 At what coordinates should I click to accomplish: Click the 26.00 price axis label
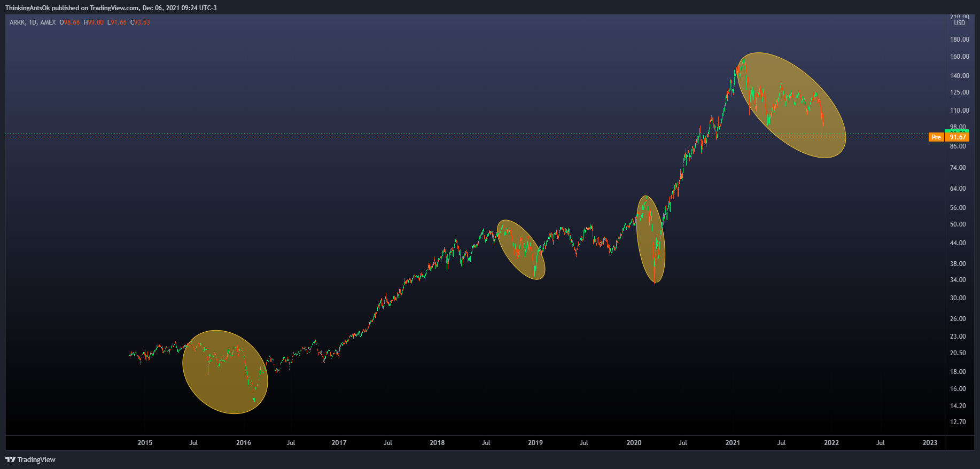coord(958,319)
